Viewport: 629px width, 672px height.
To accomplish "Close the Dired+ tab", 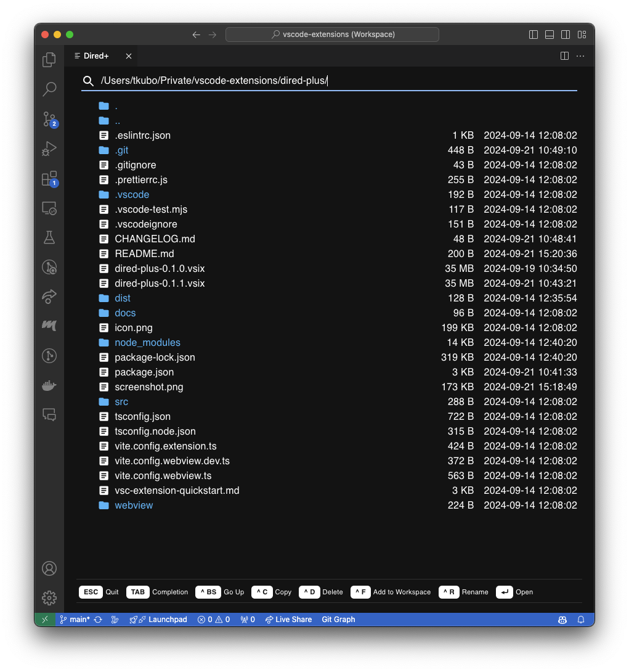I will pyautogui.click(x=129, y=56).
